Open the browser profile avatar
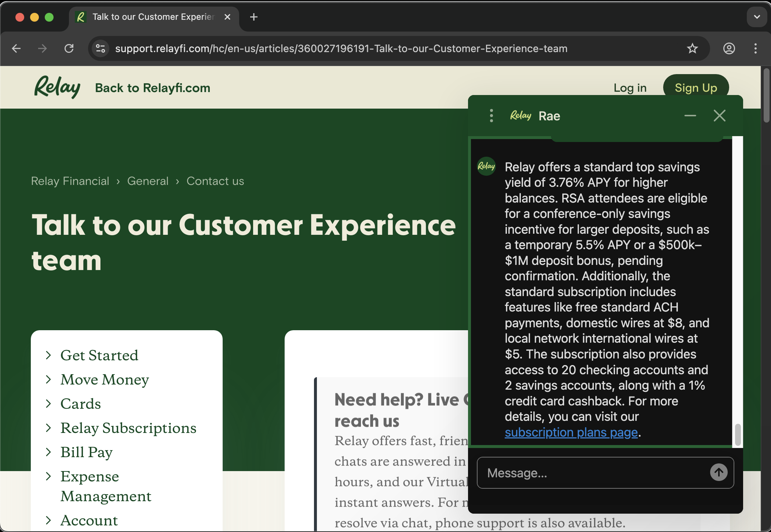Screen dimensions: 771x532 coord(728,48)
